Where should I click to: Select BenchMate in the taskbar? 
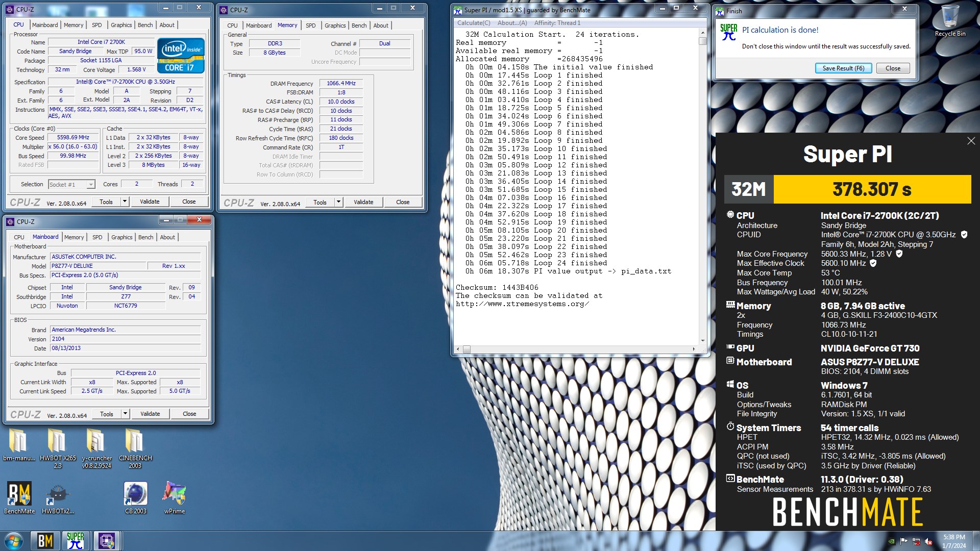[x=45, y=541]
